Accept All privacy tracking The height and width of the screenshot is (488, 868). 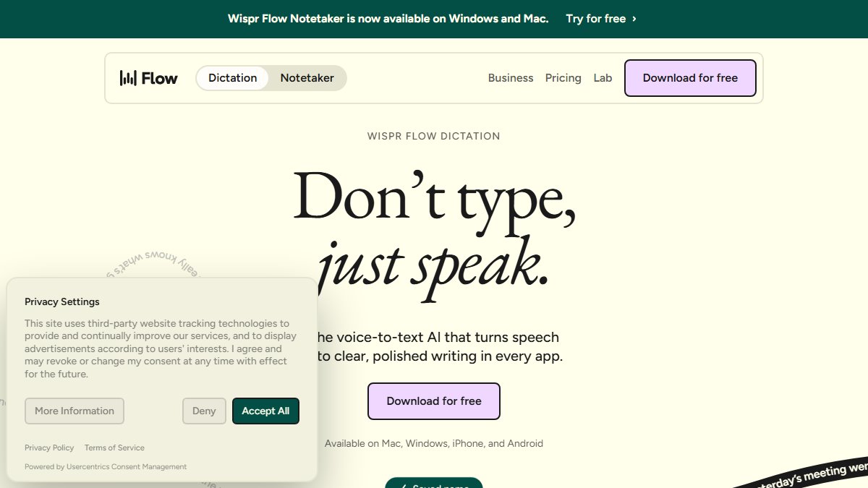tap(265, 411)
